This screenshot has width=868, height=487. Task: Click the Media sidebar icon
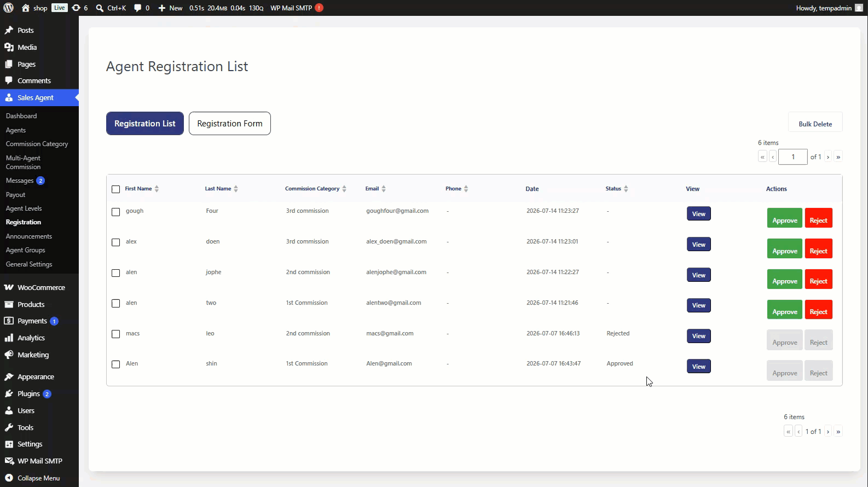click(x=9, y=47)
